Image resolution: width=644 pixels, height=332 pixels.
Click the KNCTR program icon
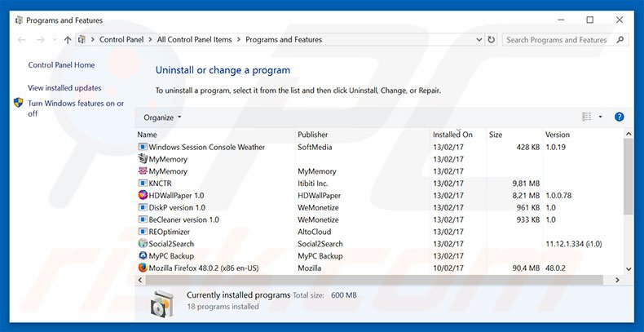tap(143, 184)
